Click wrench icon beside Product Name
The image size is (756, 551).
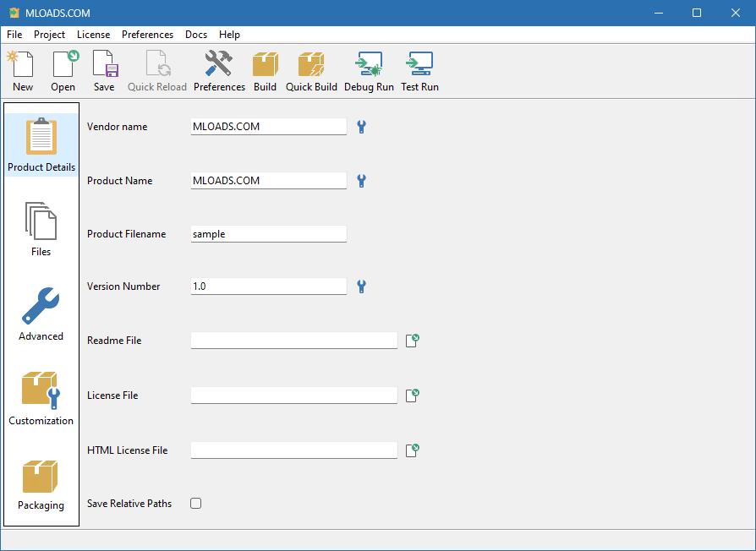pyautogui.click(x=362, y=181)
